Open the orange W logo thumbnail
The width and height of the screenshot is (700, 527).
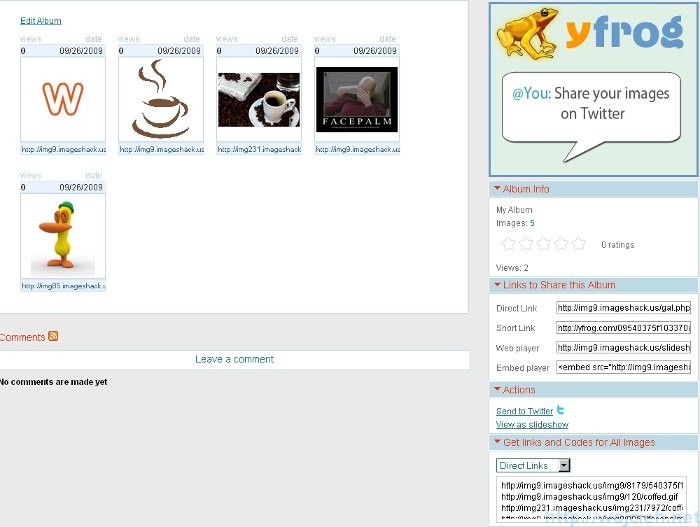pos(63,99)
